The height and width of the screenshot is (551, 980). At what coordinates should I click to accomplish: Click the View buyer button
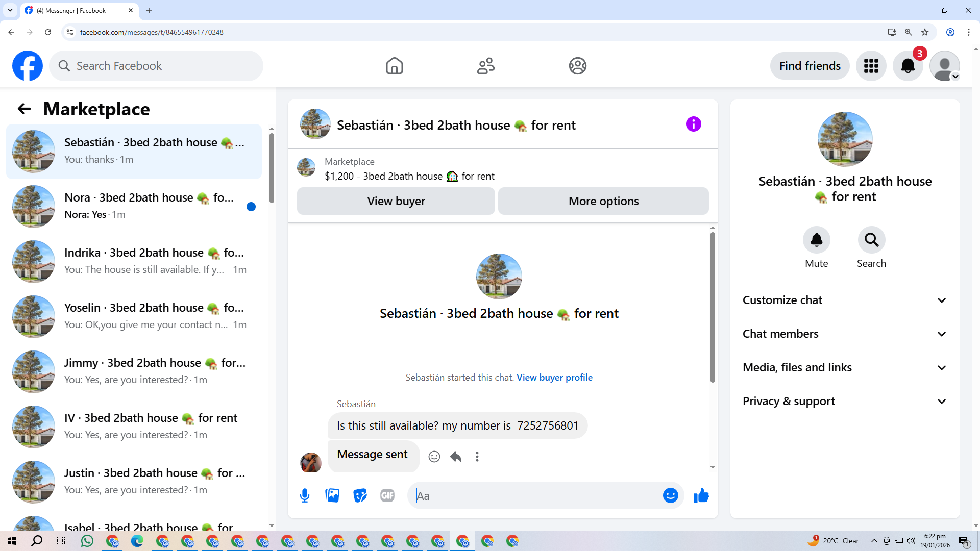(x=396, y=201)
